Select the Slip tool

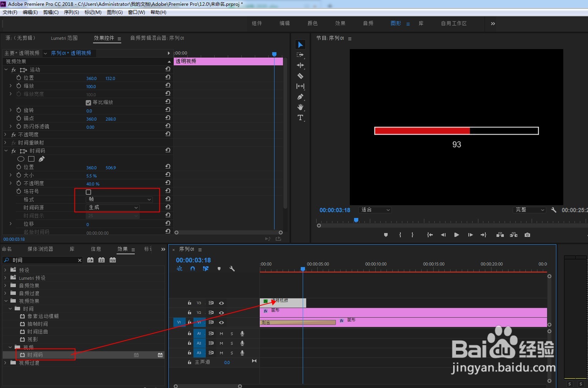coord(300,86)
